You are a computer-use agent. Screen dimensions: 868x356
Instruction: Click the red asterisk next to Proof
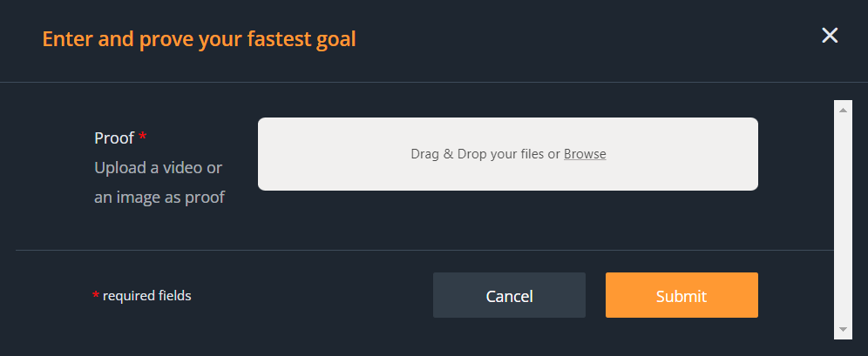point(143,137)
